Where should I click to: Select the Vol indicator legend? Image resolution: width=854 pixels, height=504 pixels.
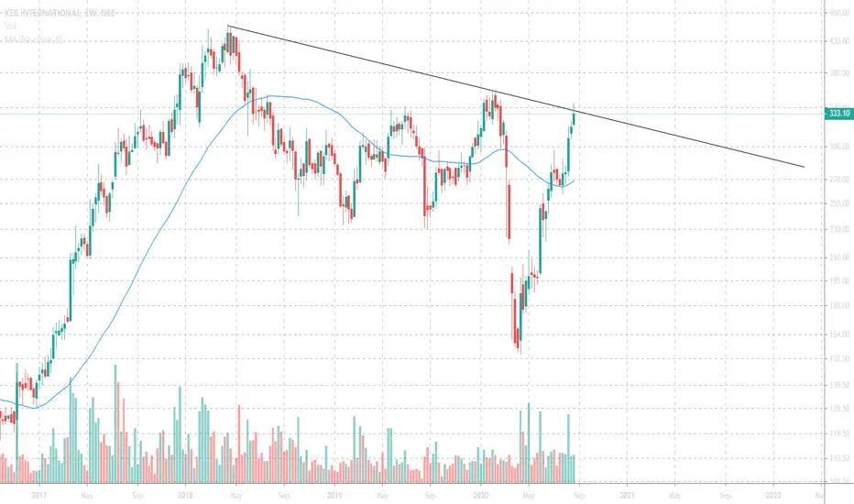tap(10, 27)
